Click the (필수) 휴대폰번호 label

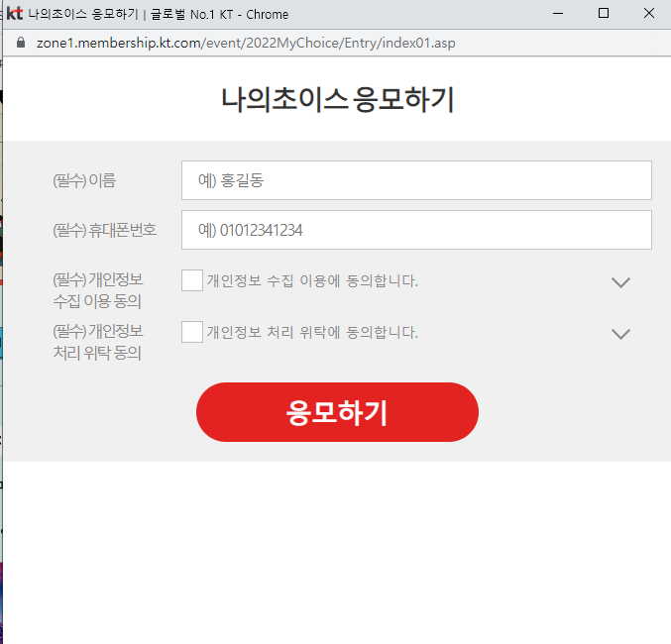pyautogui.click(x=105, y=230)
